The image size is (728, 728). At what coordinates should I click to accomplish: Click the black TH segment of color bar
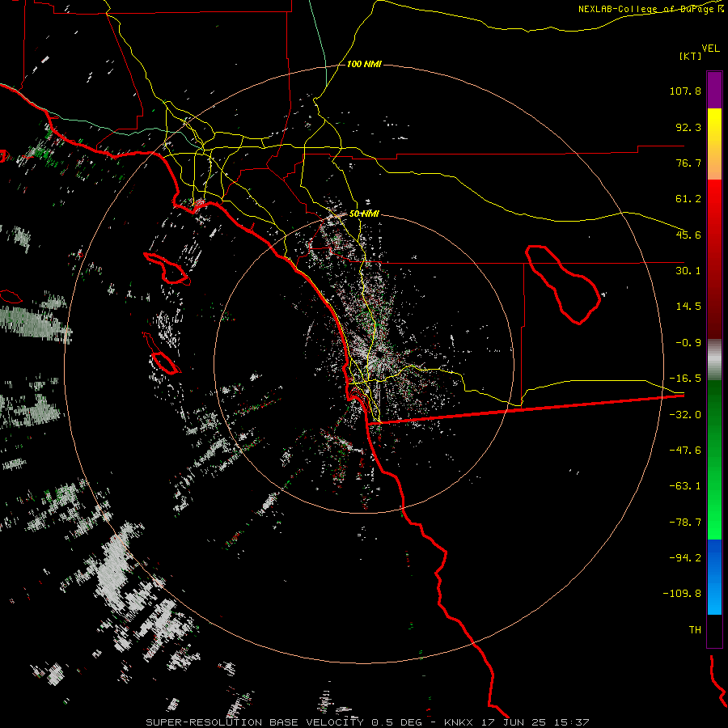(x=714, y=631)
